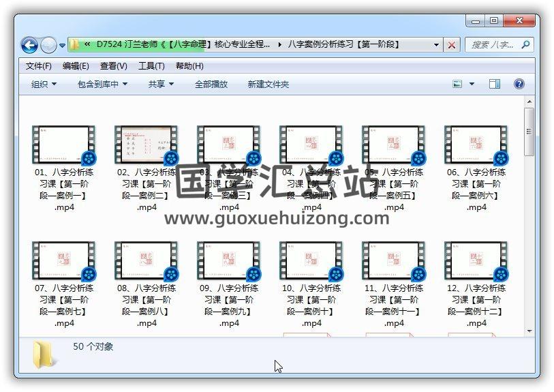Select video 06 案例六 thumbnail
554x392 pixels.
476,145
